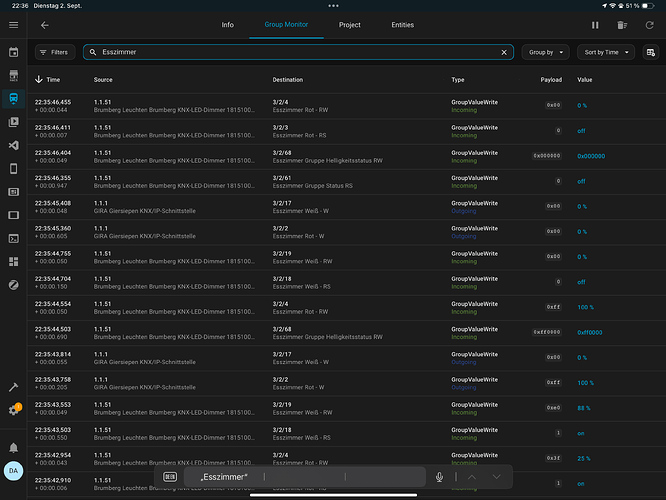Tap the up chevron in the keyboard bar

click(471, 477)
